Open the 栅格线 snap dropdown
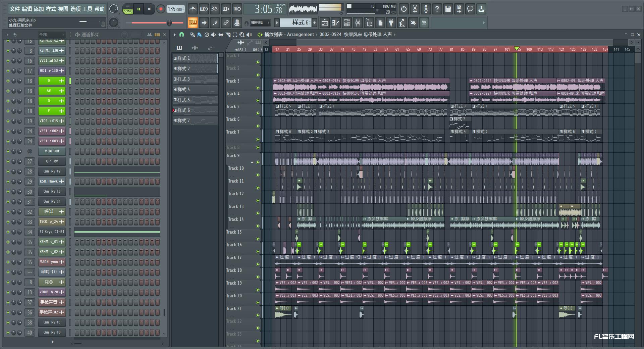 [x=260, y=23]
